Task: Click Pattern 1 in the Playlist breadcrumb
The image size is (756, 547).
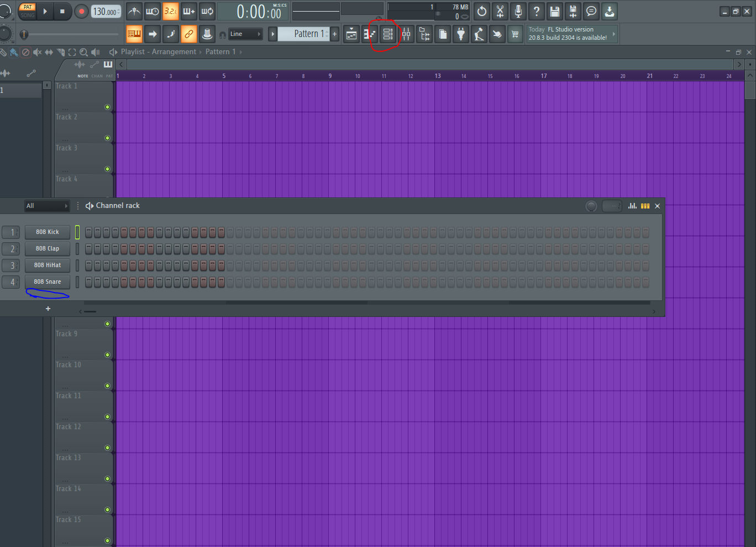Action: tap(221, 52)
